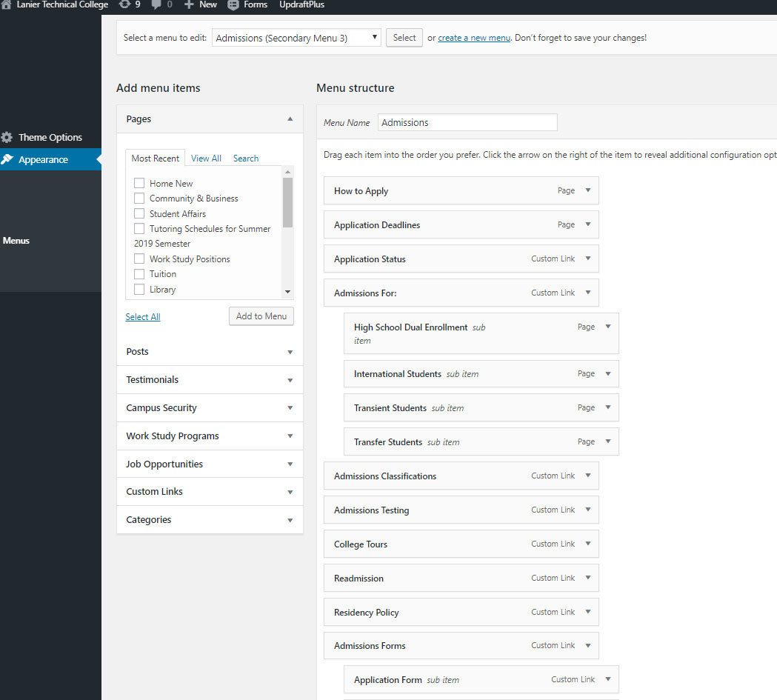The width and height of the screenshot is (777, 700).
Task: Open the menu-to-edit dropdown
Action: (x=296, y=38)
